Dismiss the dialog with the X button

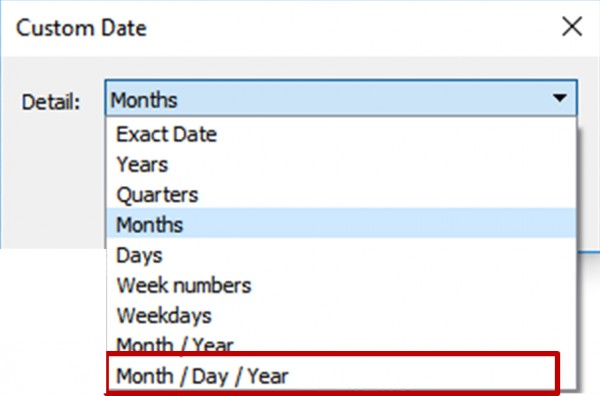tap(572, 27)
